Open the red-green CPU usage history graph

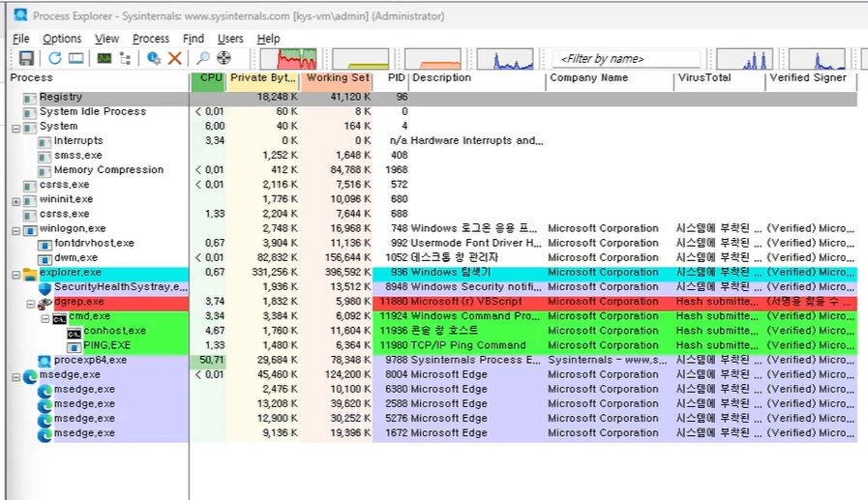(x=288, y=59)
